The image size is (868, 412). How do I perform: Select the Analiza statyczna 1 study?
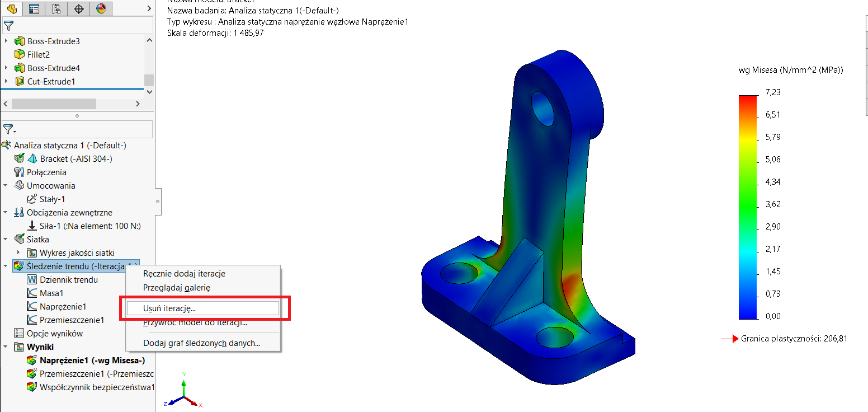(x=70, y=146)
